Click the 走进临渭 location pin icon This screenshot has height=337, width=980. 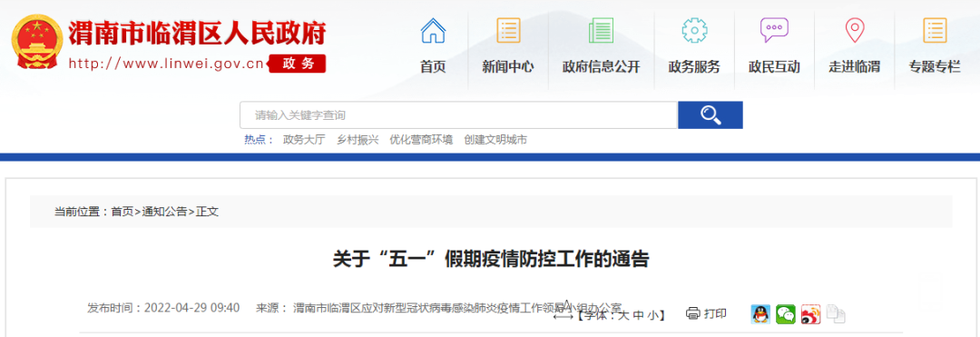click(x=854, y=31)
